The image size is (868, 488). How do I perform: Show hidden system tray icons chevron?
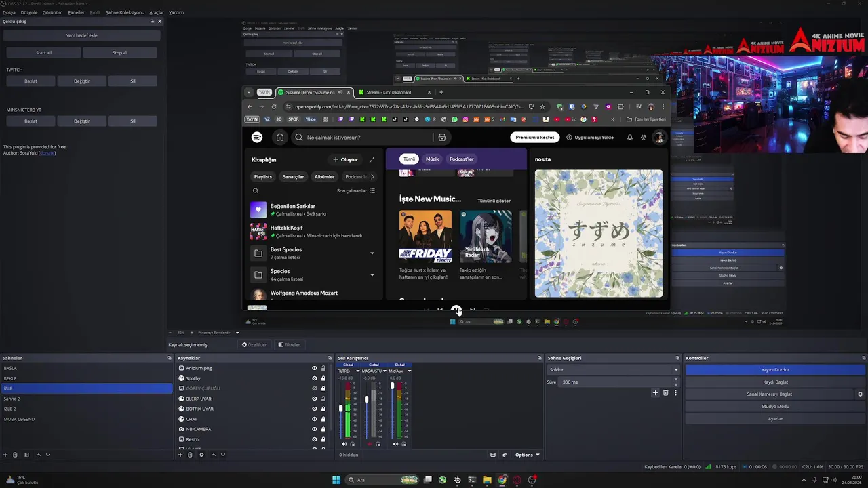pos(804,480)
